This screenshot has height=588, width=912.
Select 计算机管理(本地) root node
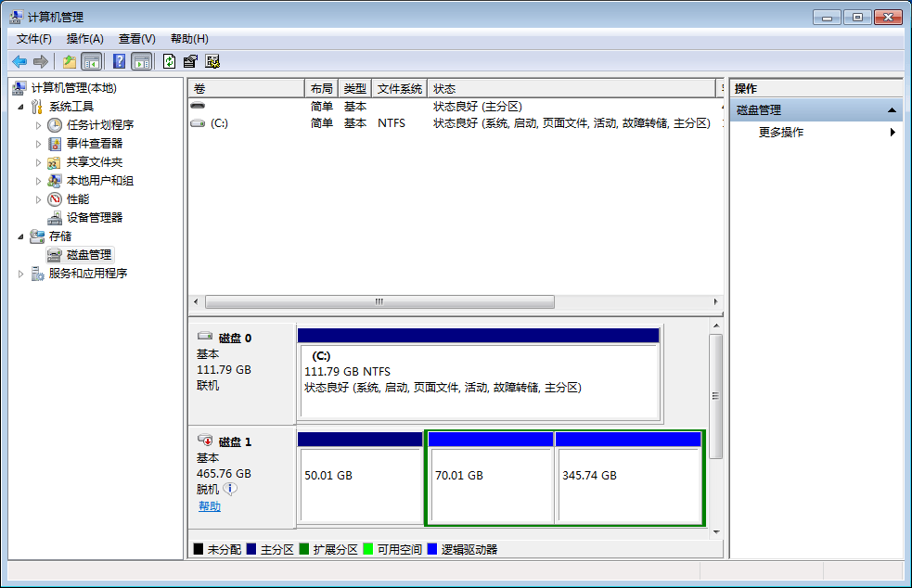point(74,88)
